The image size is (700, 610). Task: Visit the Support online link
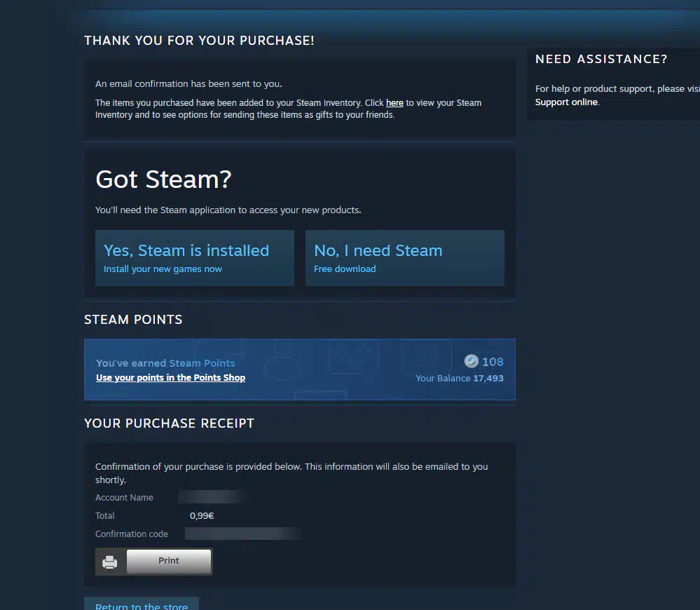566,102
